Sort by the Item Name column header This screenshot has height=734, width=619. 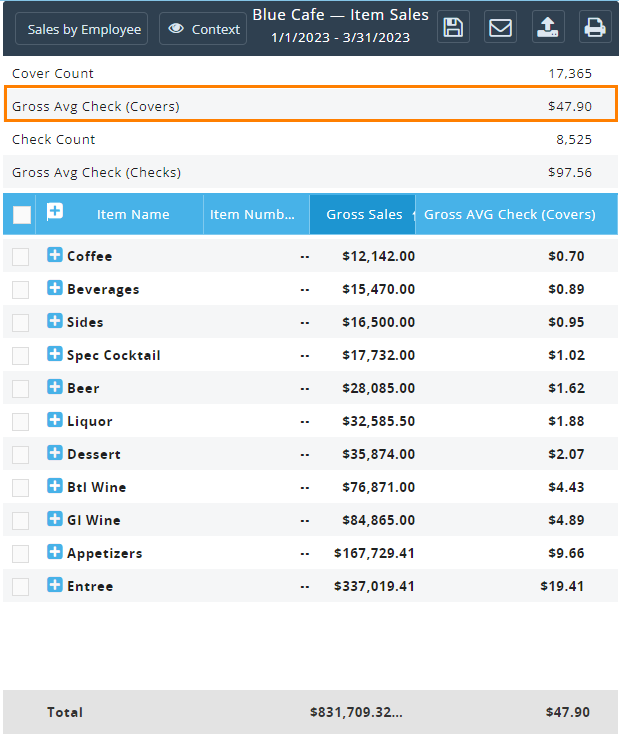(133, 214)
